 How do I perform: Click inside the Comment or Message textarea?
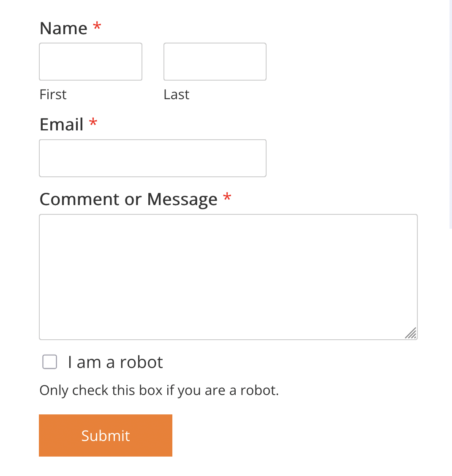pos(228,277)
